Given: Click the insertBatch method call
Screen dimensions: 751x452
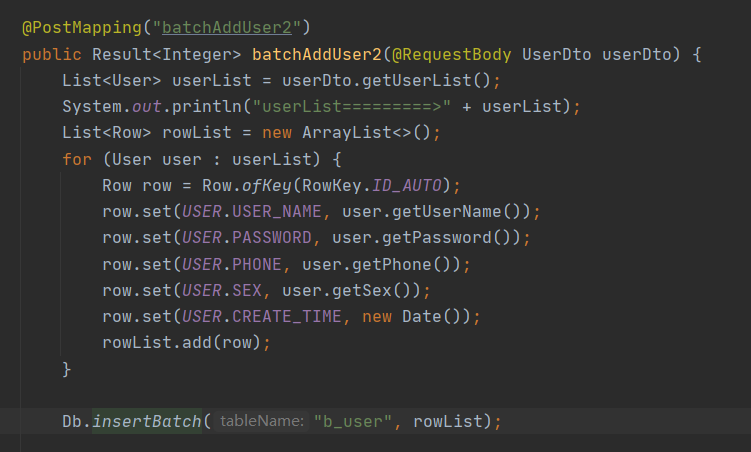Looking at the screenshot, I should click(147, 421).
